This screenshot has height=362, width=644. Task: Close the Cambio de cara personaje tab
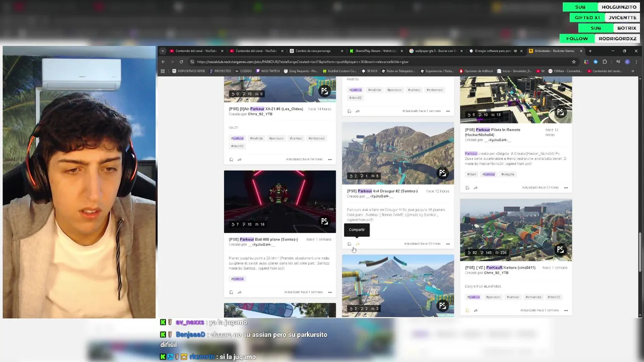342,51
